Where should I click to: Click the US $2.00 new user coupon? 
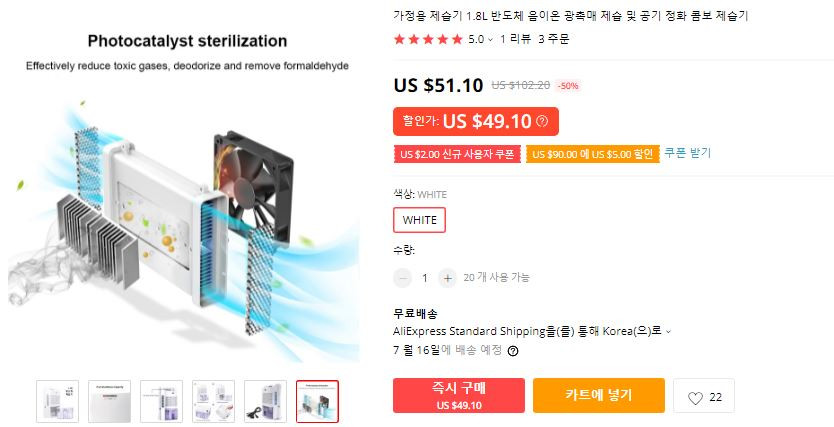457,154
